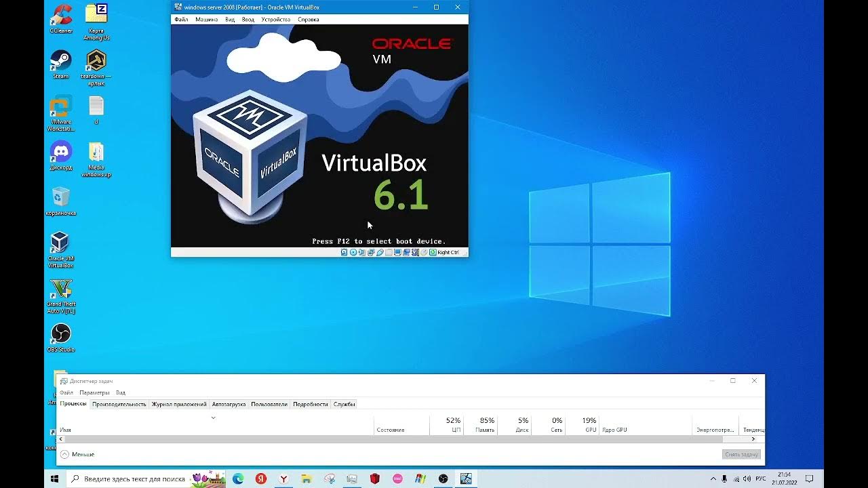
Task: Click VirtualBox network indicator in status bar
Action: pyautogui.click(x=371, y=252)
